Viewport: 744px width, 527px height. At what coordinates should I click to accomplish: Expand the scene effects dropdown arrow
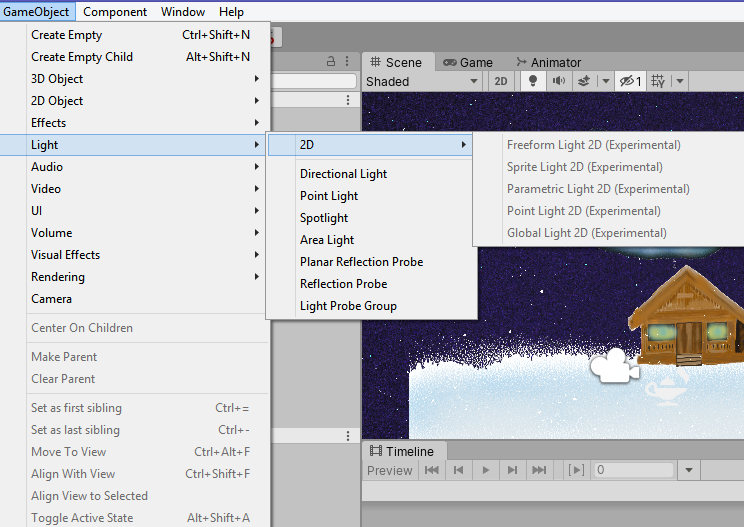click(x=605, y=81)
